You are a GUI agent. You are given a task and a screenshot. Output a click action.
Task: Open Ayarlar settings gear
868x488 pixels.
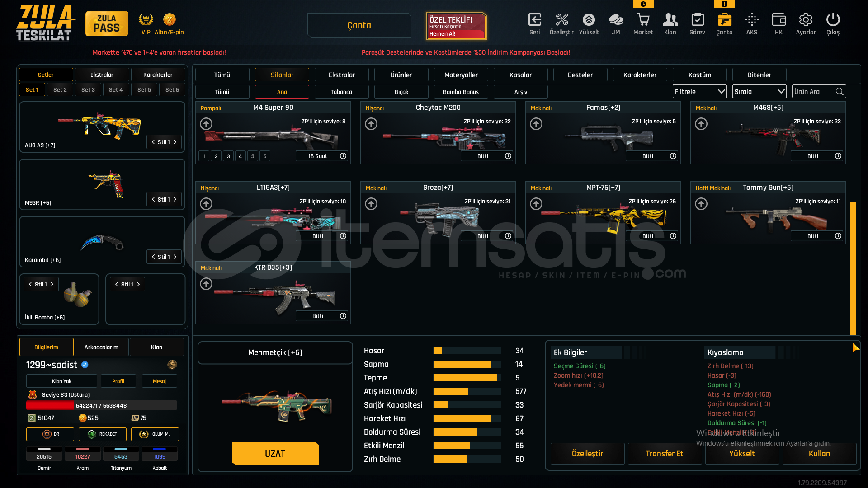pos(806,20)
